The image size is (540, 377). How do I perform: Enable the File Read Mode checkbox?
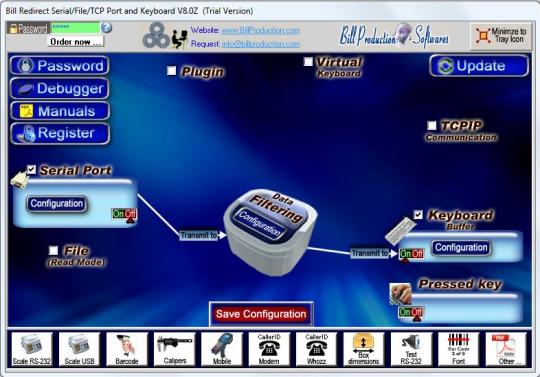(53, 250)
